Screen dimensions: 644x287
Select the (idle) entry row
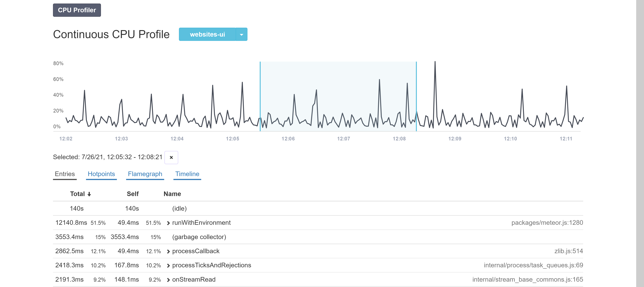point(179,208)
